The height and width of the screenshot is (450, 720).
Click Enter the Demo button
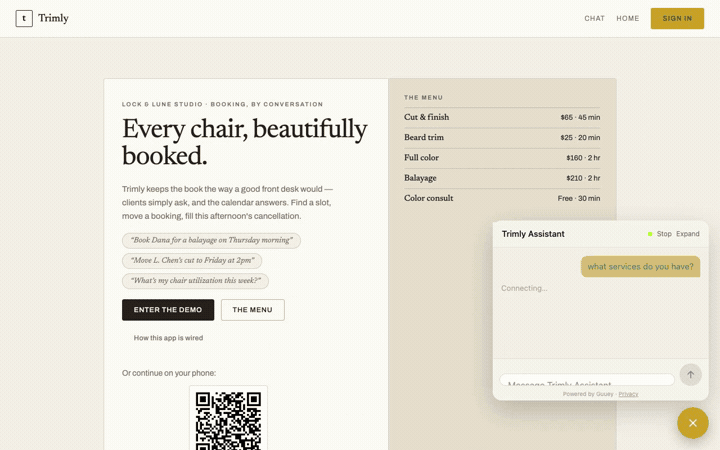click(x=168, y=310)
